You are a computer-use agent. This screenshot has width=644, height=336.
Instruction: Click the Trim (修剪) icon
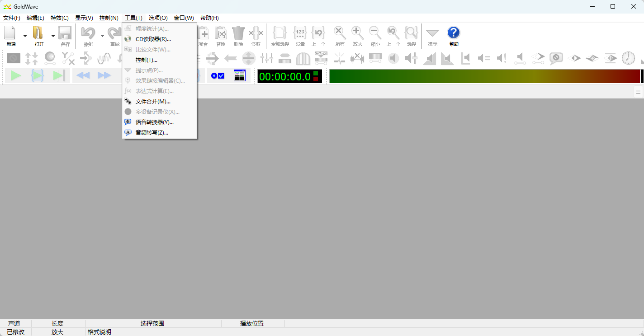coord(256,33)
